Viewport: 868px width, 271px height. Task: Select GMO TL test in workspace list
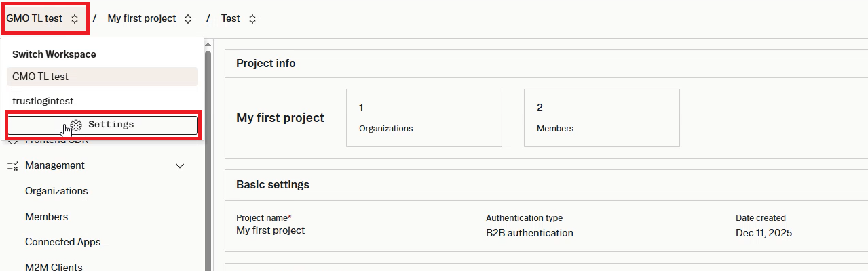coord(102,77)
